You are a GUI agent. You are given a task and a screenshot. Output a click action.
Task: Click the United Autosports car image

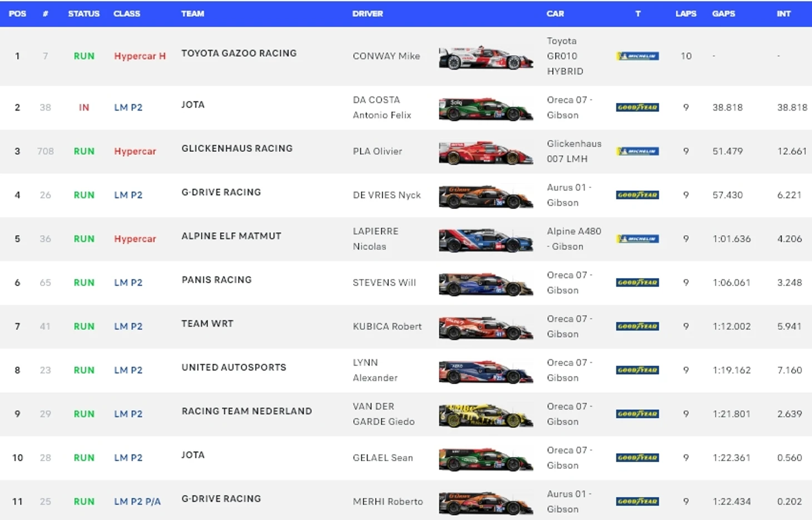point(486,372)
